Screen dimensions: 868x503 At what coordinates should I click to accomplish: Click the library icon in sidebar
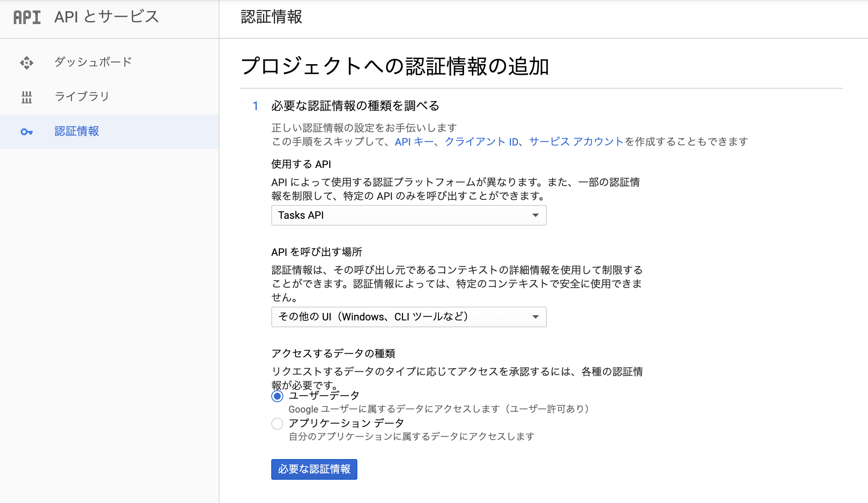(26, 97)
